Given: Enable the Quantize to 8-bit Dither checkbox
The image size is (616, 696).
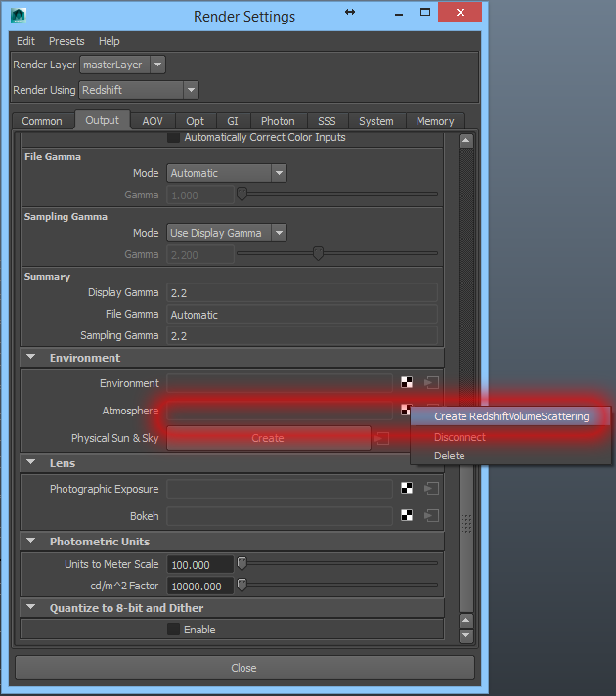Looking at the screenshot, I should pyautogui.click(x=173, y=630).
